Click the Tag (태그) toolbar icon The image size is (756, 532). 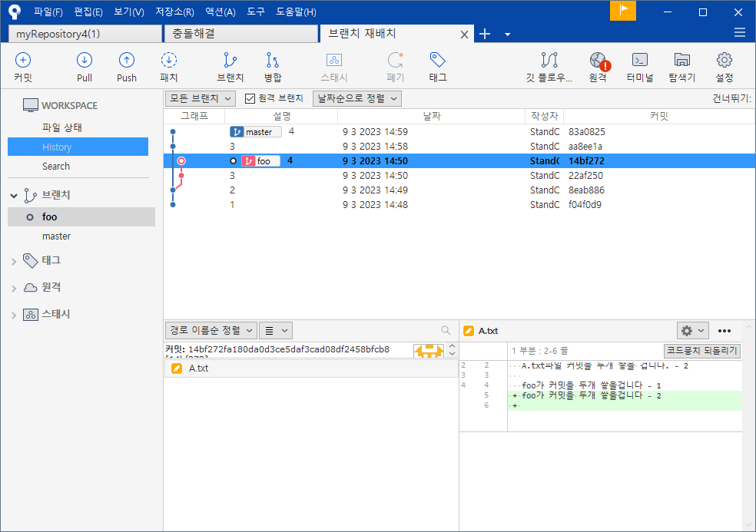437,60
